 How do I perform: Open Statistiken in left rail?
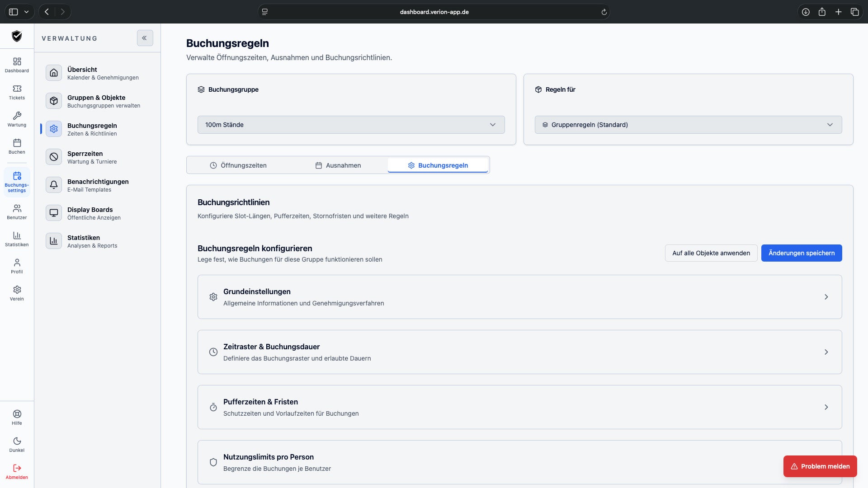coord(17,239)
